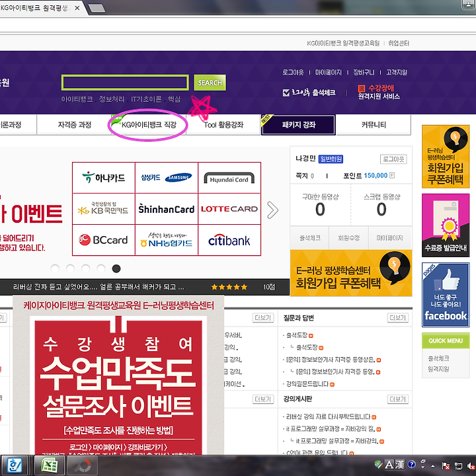Open a new browser tab
Image resolution: width=476 pixels, height=476 pixels.
[x=97, y=8]
